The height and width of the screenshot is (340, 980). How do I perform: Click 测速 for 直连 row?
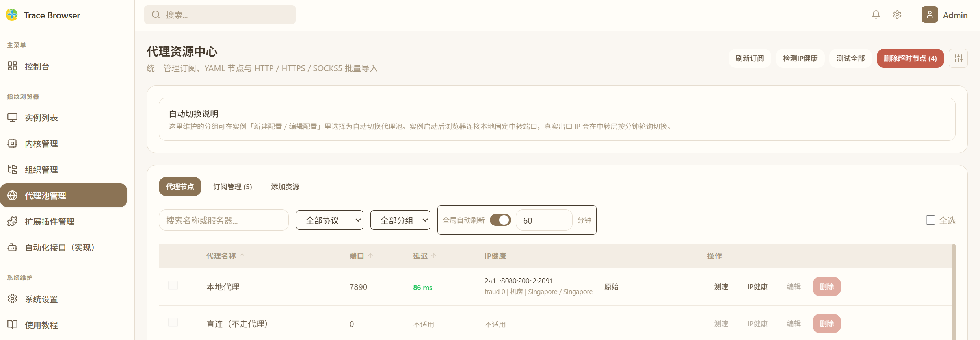(721, 323)
